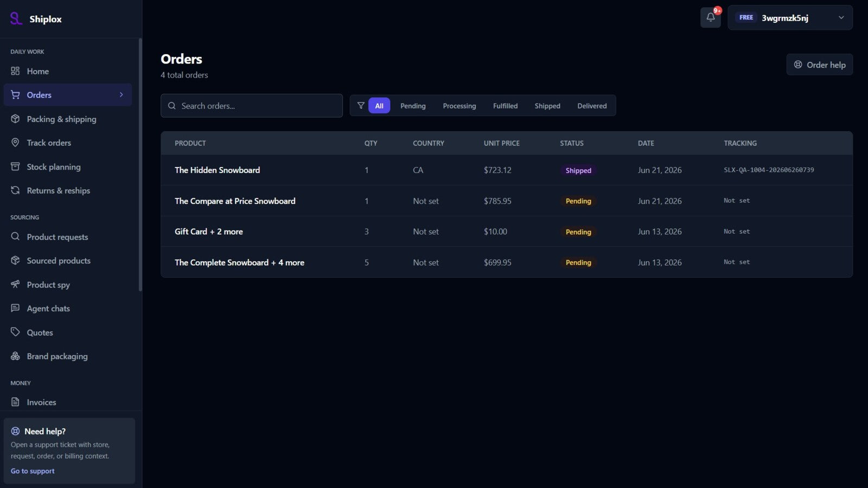868x488 pixels.
Task: Click the Product requests magnifier icon
Action: click(x=15, y=236)
